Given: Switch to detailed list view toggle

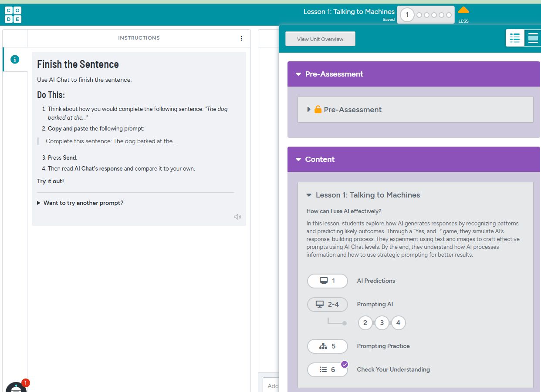Looking at the screenshot, I should pos(515,38).
